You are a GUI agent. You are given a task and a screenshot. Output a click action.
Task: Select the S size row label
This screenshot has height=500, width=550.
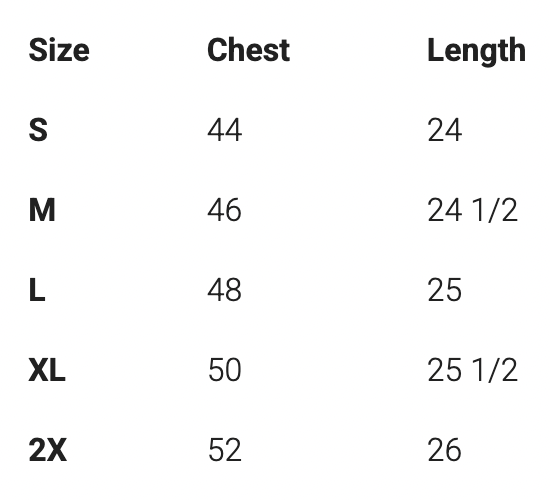[x=38, y=130]
